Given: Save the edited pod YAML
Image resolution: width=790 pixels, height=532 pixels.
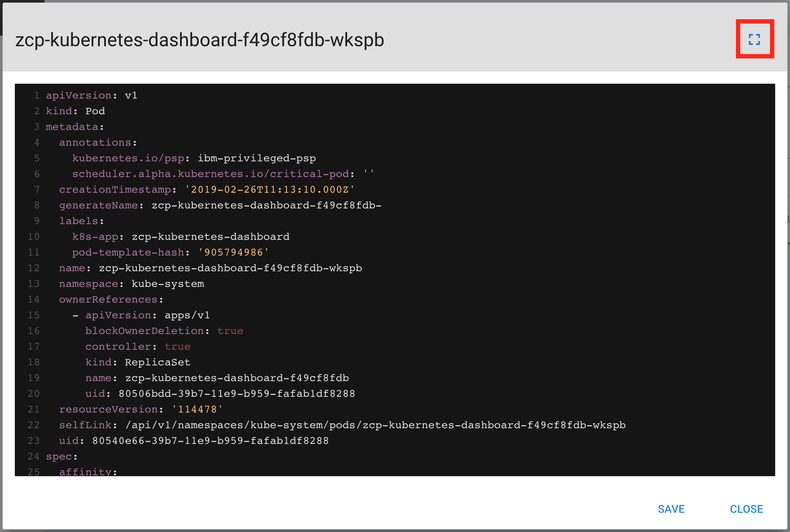Looking at the screenshot, I should pos(671,509).
